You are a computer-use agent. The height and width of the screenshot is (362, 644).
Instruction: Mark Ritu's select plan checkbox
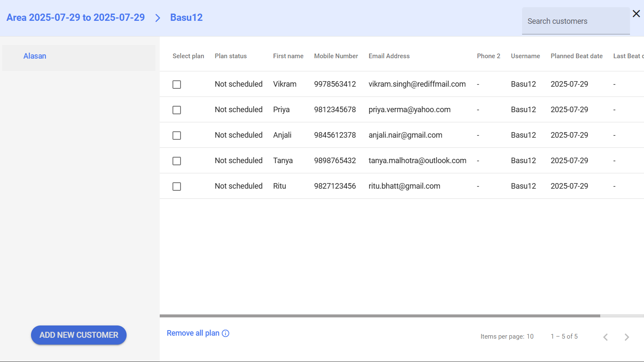(177, 187)
